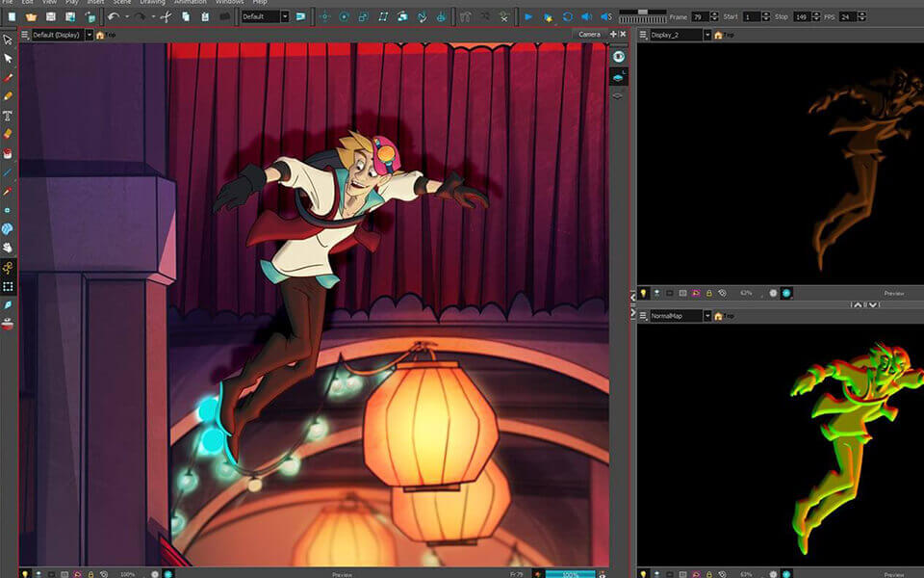Select the Text tool in left toolbar

click(x=8, y=115)
